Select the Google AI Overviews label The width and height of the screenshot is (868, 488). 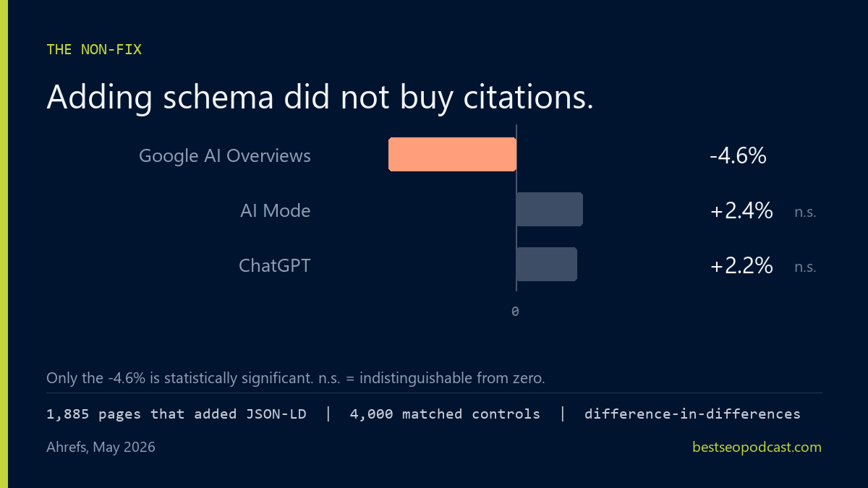225,155
